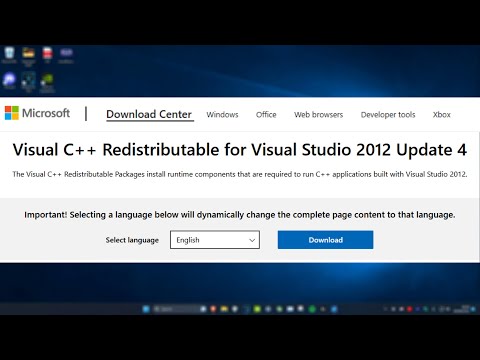Select the green NVIDIA desktop shortcut
This screenshot has height=360, width=480.
[x=47, y=82]
